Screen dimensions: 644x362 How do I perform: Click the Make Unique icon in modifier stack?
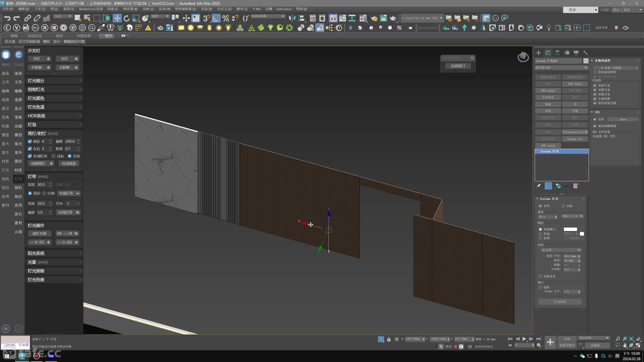pyautogui.click(x=558, y=186)
